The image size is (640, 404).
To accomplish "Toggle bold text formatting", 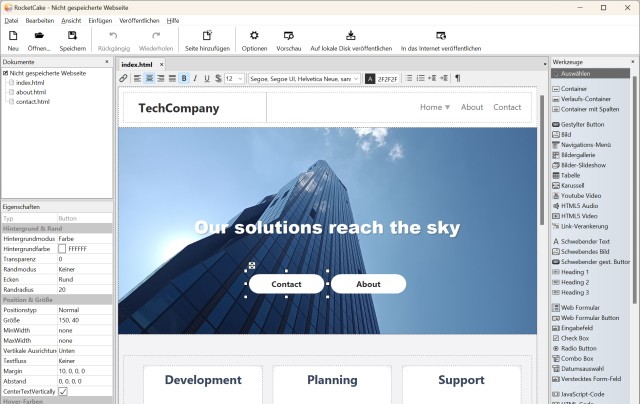I will [184, 78].
